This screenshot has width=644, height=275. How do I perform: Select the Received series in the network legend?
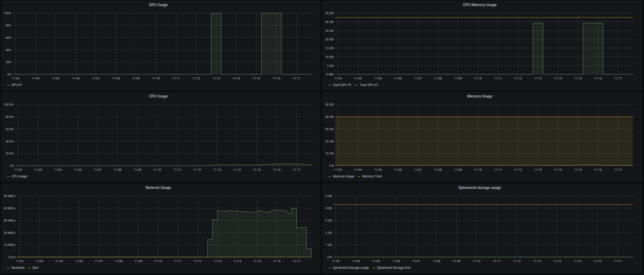(17, 268)
